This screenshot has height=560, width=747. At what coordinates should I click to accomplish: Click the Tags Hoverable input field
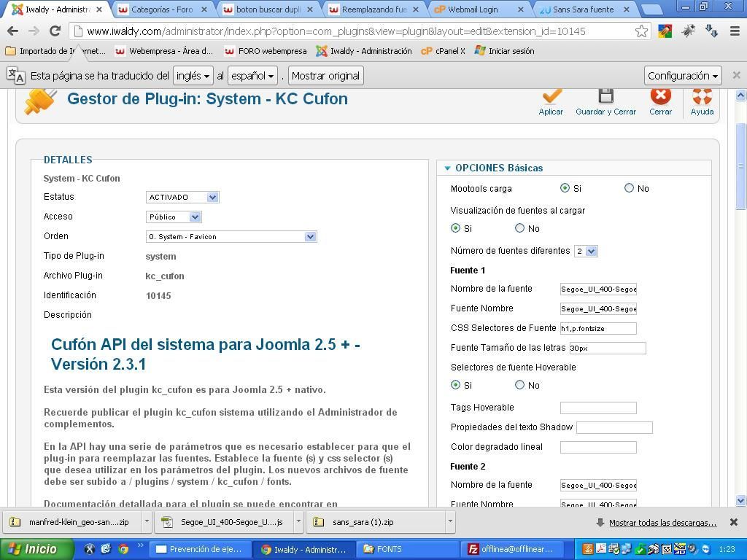pyautogui.click(x=598, y=408)
